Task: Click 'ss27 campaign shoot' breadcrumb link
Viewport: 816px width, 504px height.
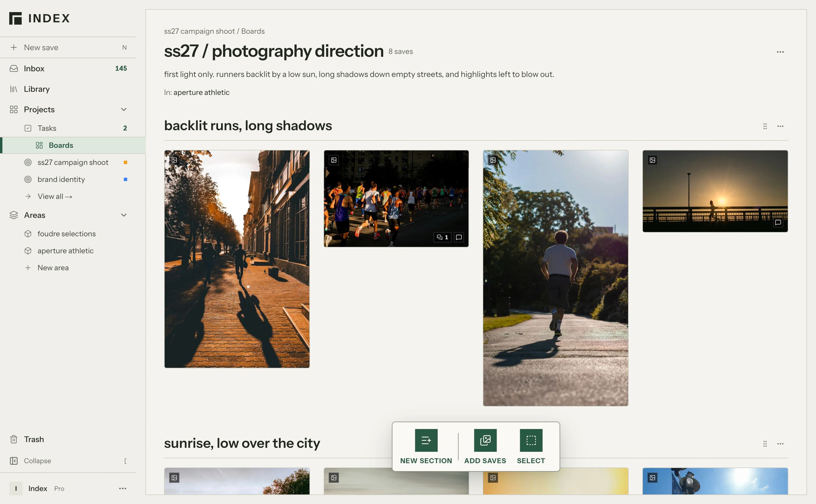Action: [199, 31]
